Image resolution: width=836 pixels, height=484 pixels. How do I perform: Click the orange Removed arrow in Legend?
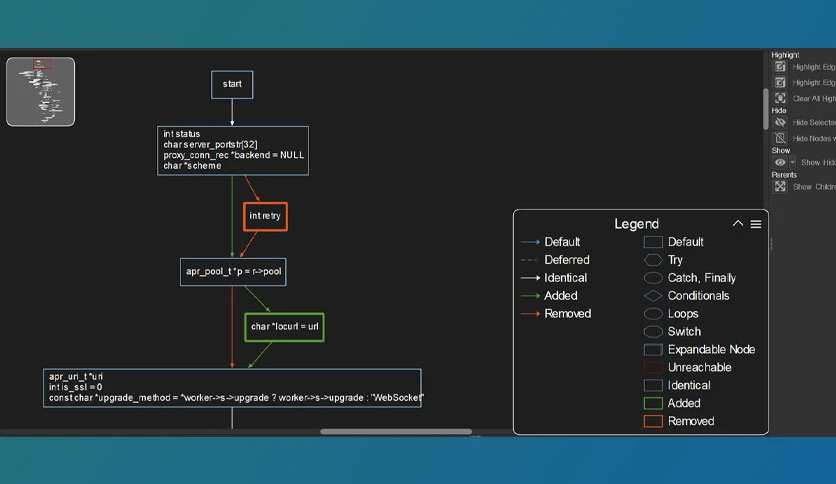[530, 314]
